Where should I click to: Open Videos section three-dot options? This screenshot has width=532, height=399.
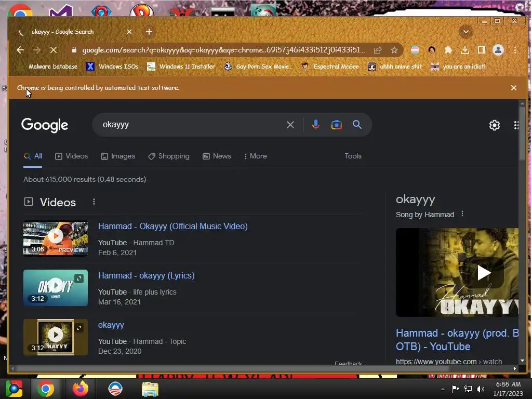(x=94, y=202)
